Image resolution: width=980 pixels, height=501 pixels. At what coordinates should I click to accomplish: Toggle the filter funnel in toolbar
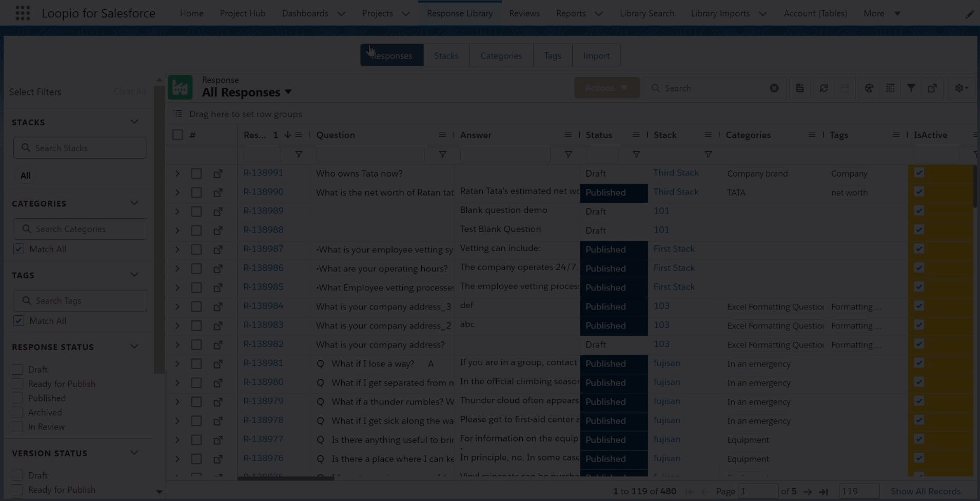[x=911, y=88]
